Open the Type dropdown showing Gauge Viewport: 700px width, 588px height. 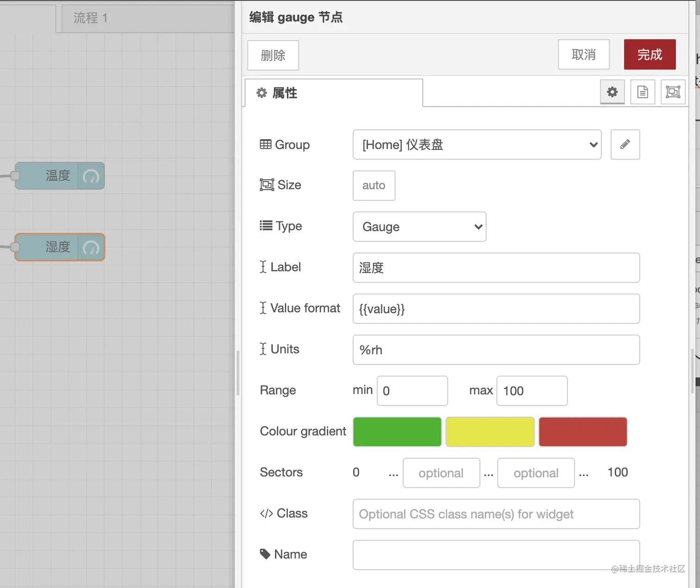tap(419, 227)
